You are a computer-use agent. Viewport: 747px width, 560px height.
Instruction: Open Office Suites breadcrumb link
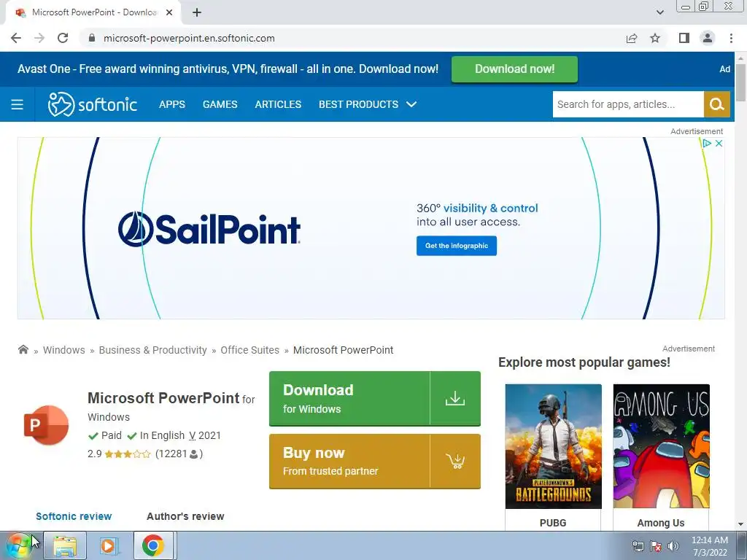249,350
